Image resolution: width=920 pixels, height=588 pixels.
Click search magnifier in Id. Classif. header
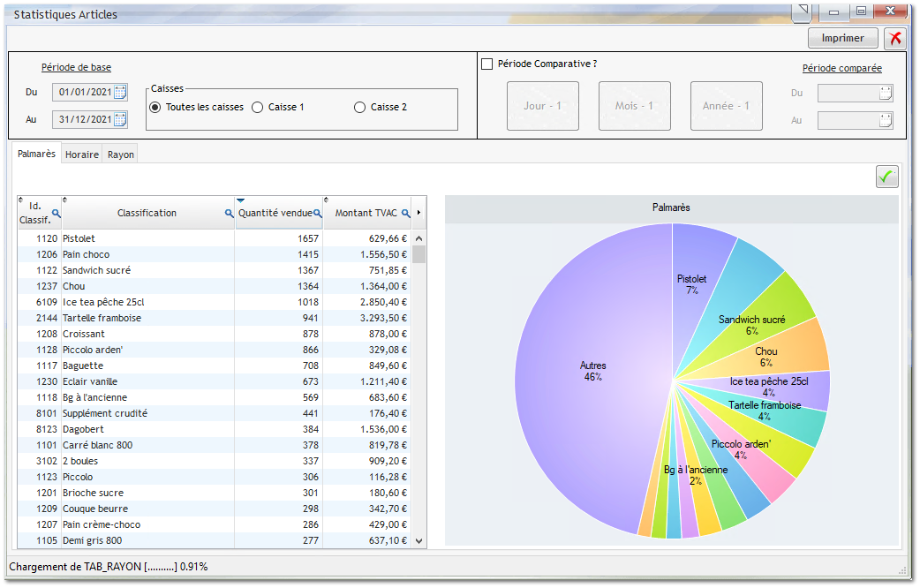pos(57,214)
